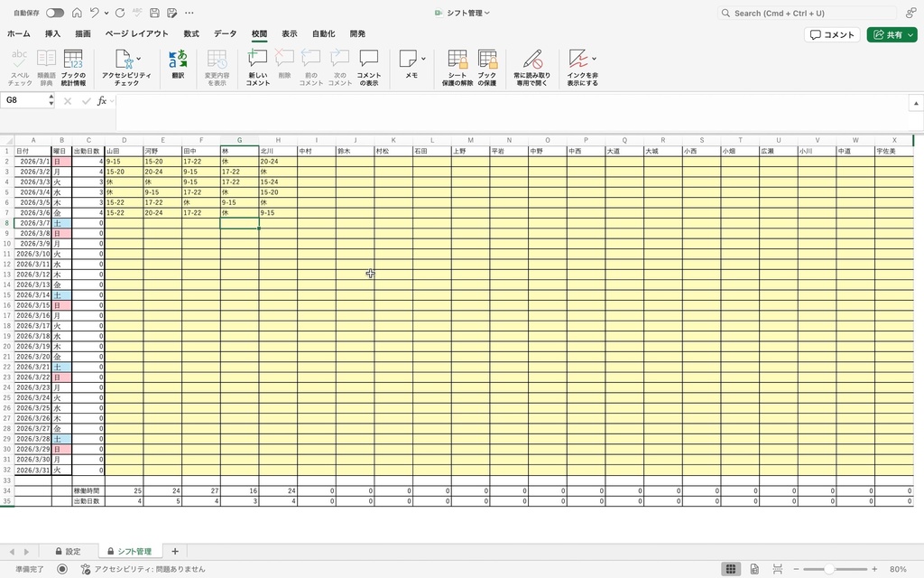Expand the ink hide dropdown arrow

[594, 59]
